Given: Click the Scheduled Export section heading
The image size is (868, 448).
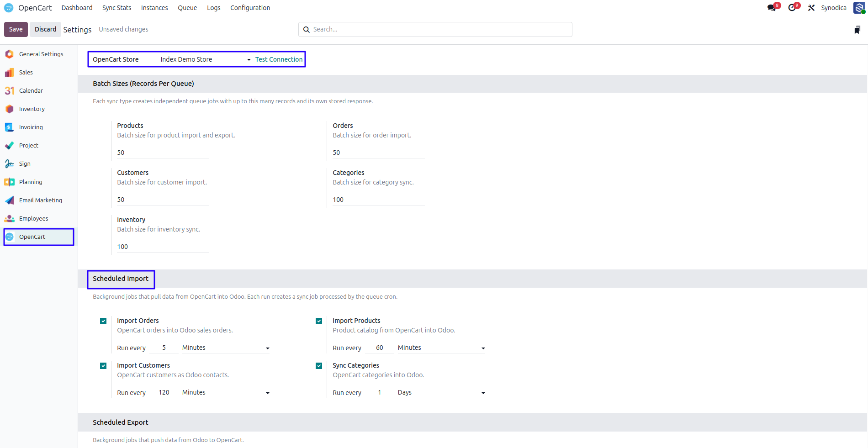Looking at the screenshot, I should pos(121,422).
